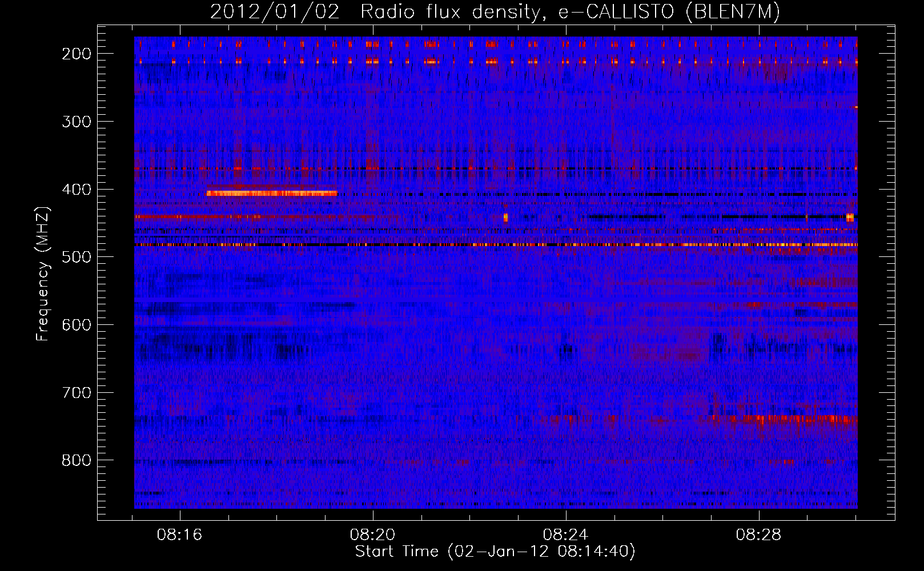Click the 600 frequency tick label
924x571 pixels.
click(x=77, y=325)
